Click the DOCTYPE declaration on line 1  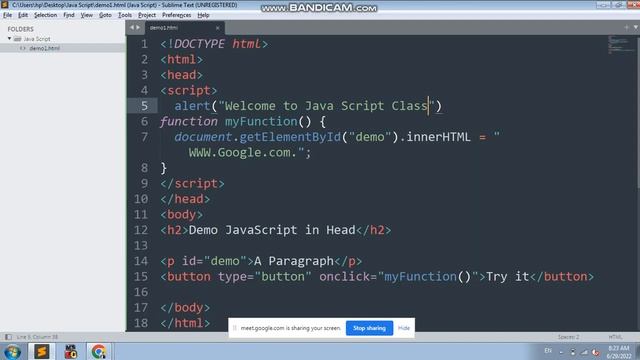[x=214, y=44]
